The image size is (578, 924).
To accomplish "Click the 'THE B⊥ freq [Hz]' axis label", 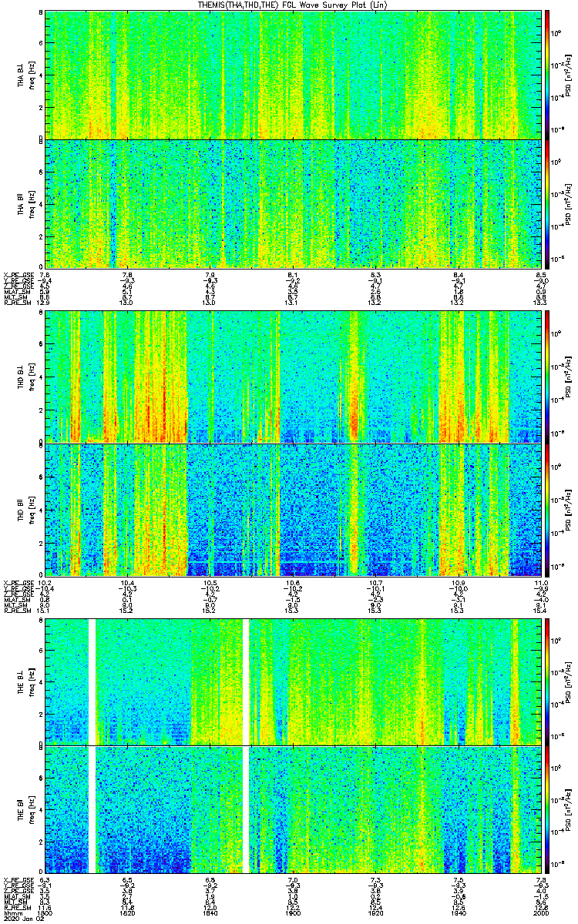I will click(x=26, y=681).
